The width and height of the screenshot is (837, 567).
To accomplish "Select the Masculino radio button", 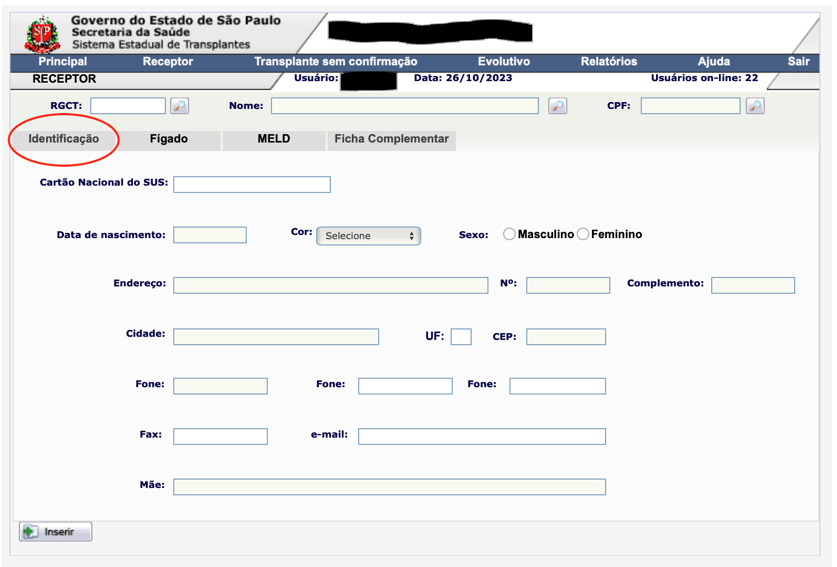I will tap(509, 234).
